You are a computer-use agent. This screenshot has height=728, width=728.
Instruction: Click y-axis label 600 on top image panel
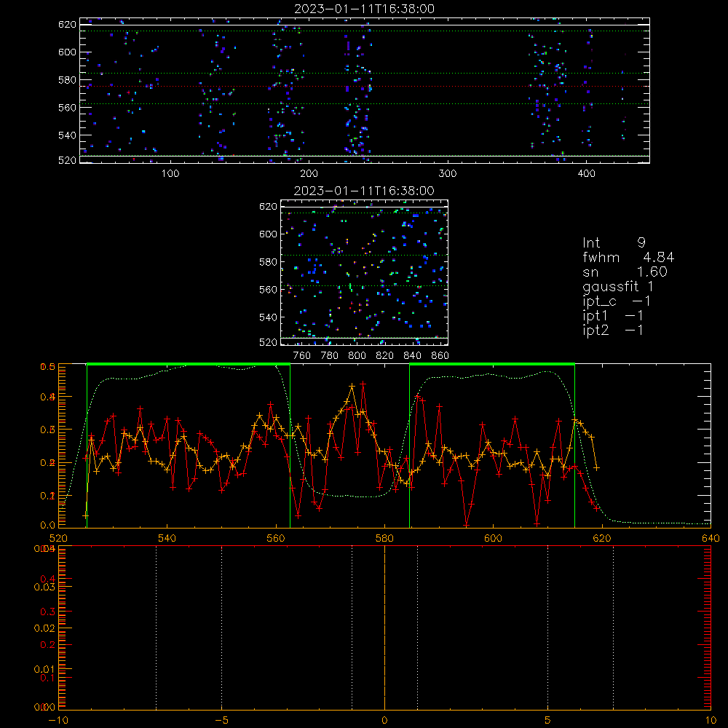67,52
